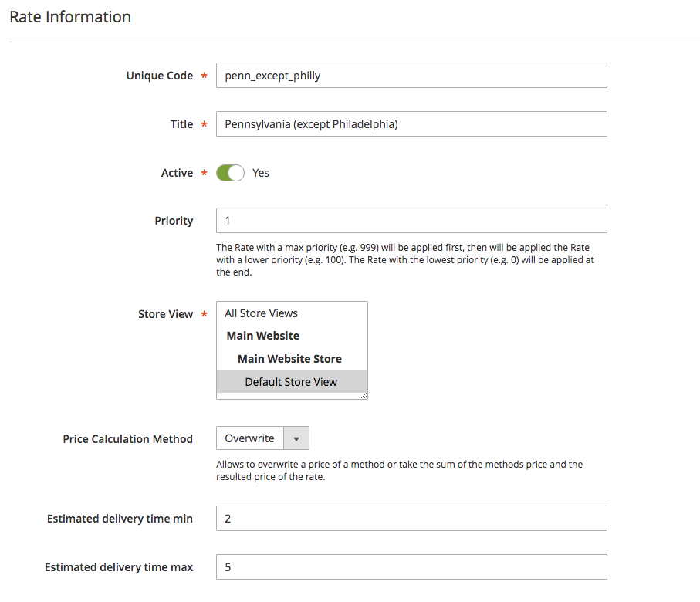Click the Priority input field
The height and width of the screenshot is (602, 700).
point(411,221)
